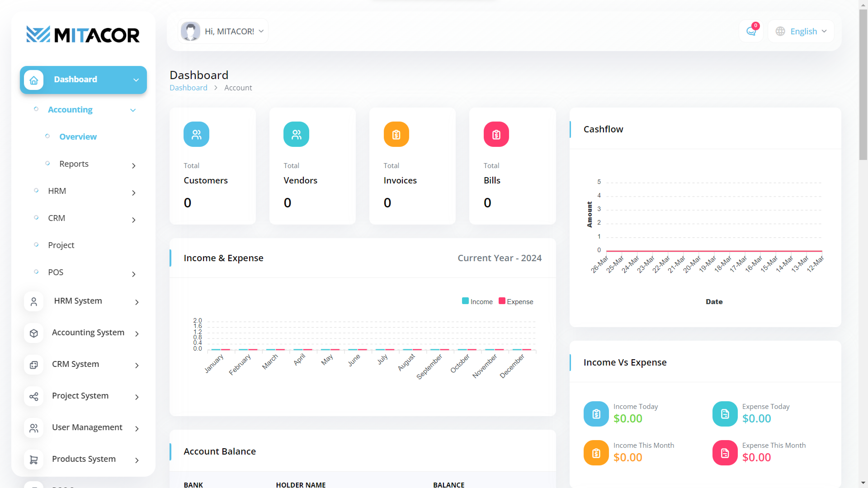The width and height of the screenshot is (868, 488).
Task: Select the Overview sidebar menu item
Action: pos(78,137)
